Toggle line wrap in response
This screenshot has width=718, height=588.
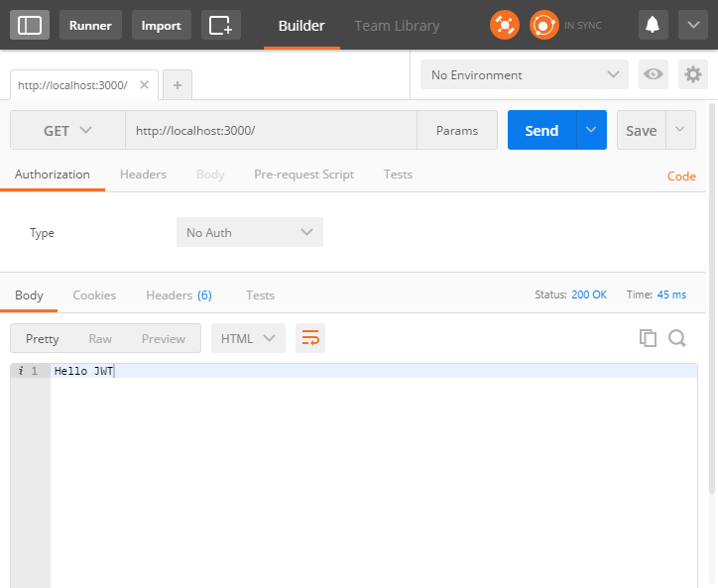(310, 338)
